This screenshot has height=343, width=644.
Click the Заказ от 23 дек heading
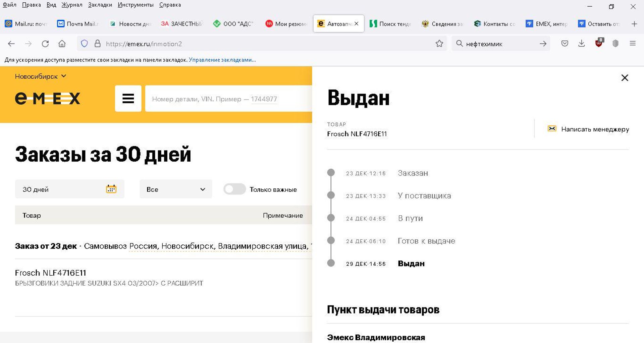point(46,246)
